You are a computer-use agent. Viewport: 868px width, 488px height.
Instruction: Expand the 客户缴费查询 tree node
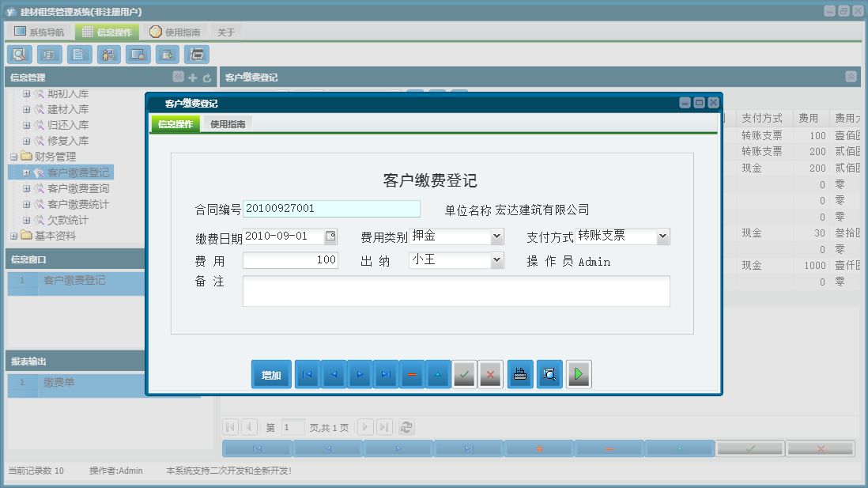26,189
